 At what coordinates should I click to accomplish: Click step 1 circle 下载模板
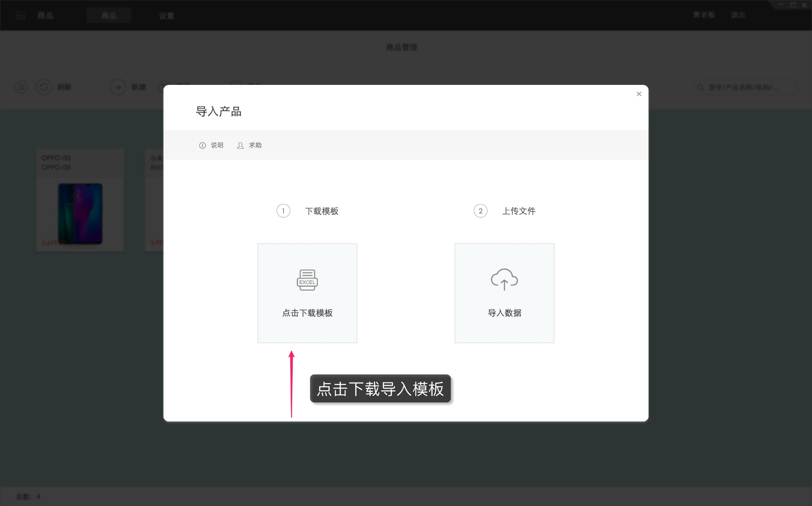(283, 211)
